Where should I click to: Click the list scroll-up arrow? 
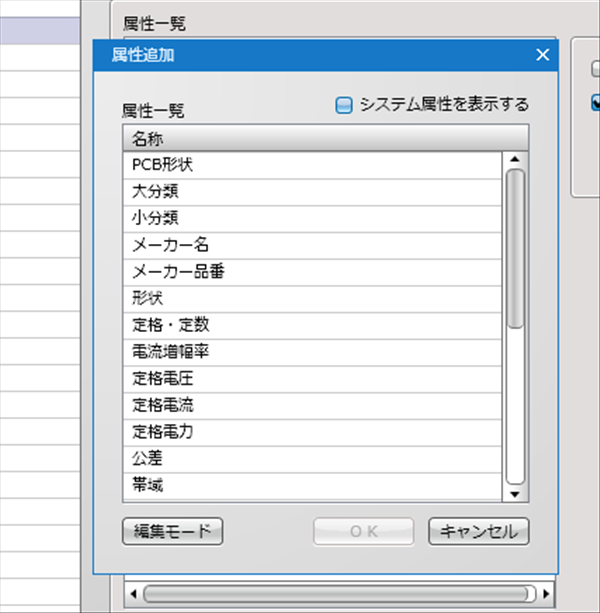[515, 159]
